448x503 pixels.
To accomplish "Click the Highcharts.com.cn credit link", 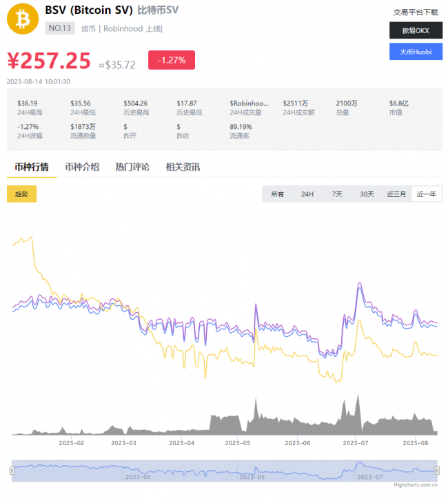I will 416,484.
